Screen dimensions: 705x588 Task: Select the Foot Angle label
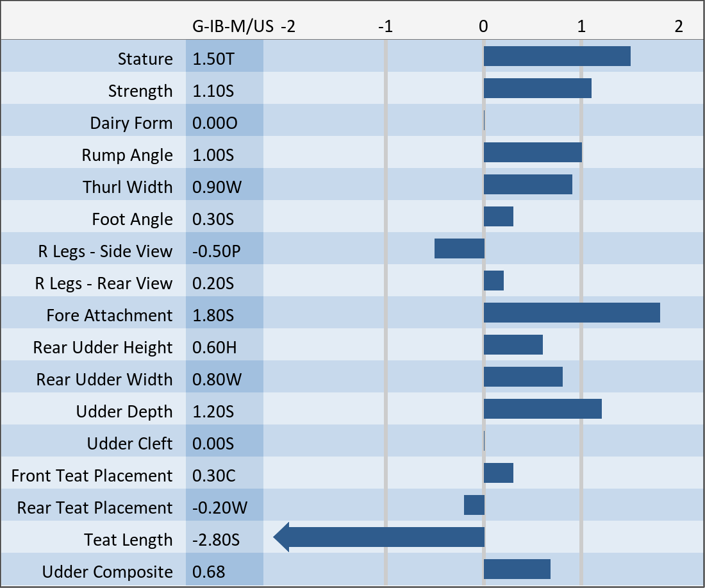132,219
